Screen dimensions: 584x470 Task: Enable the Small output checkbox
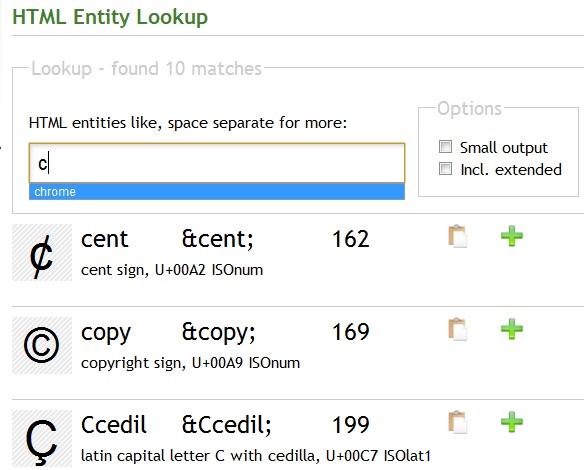(445, 147)
